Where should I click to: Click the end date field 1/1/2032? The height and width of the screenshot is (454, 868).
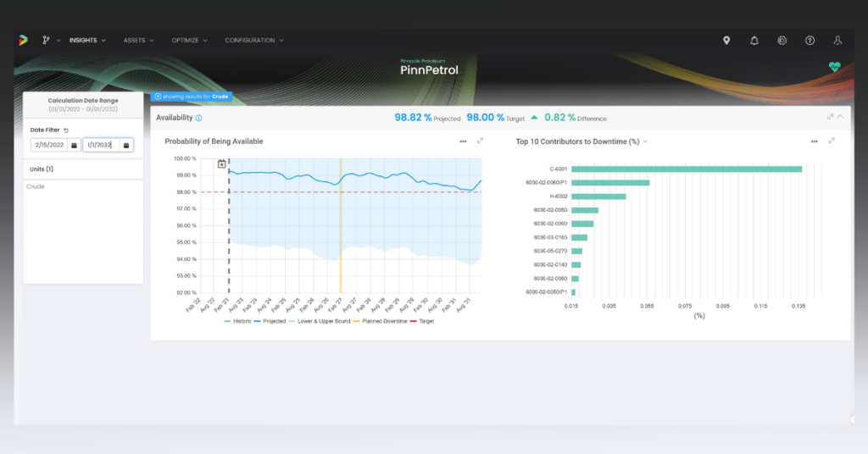101,145
